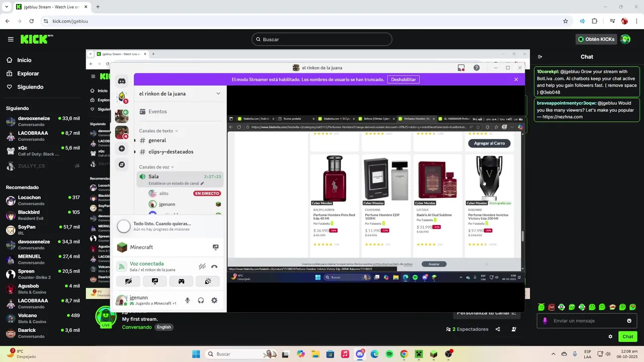Click the Conversando category link
The height and width of the screenshot is (362, 644).
(137, 327)
